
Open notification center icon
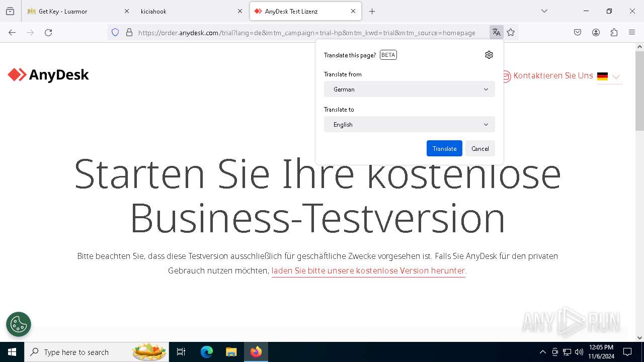coord(627,352)
